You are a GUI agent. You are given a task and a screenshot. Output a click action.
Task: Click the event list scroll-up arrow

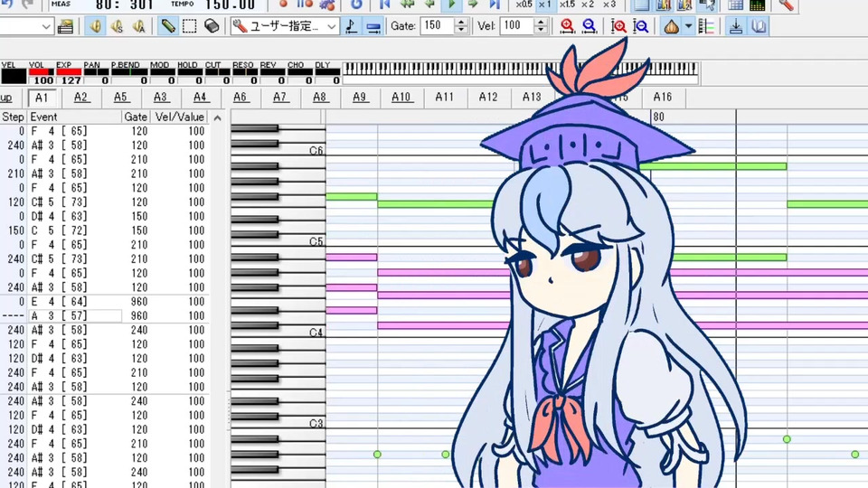coord(218,117)
